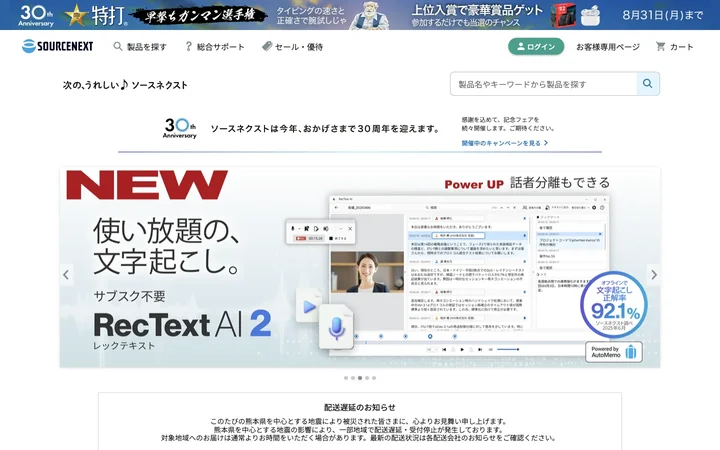Click the microphone file icon in the banner
720x450 pixels.
click(x=337, y=328)
